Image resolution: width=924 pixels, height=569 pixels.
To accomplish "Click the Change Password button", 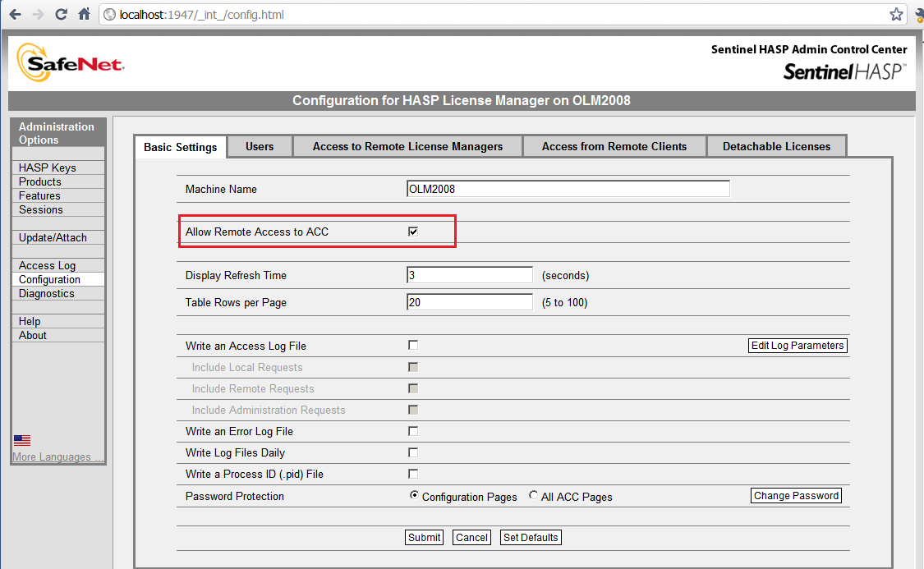I will tap(796, 495).
